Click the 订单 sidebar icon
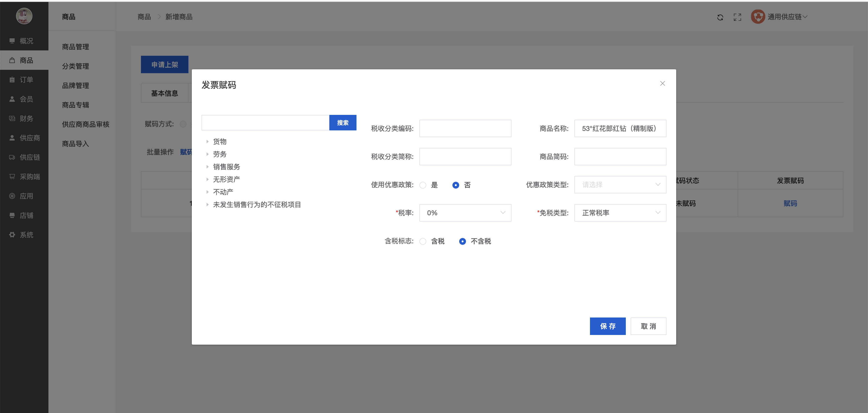Viewport: 868px width, 413px height. [x=12, y=79]
